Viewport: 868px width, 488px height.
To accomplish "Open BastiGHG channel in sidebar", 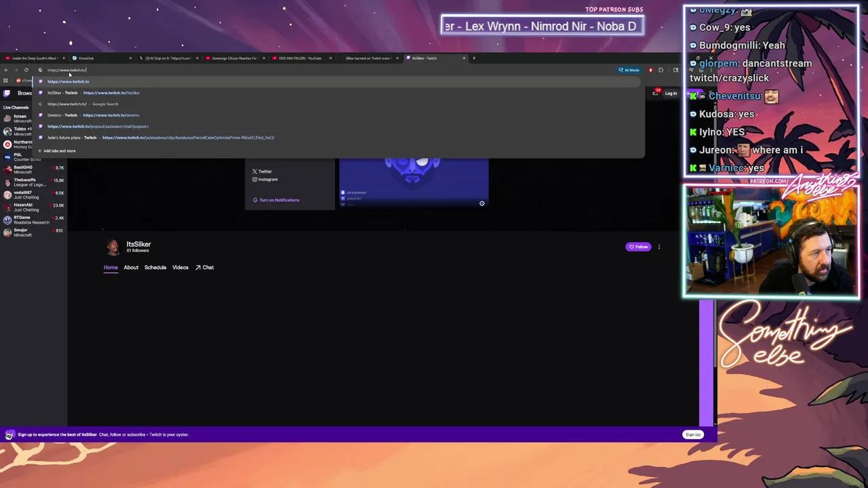I will click(33, 169).
